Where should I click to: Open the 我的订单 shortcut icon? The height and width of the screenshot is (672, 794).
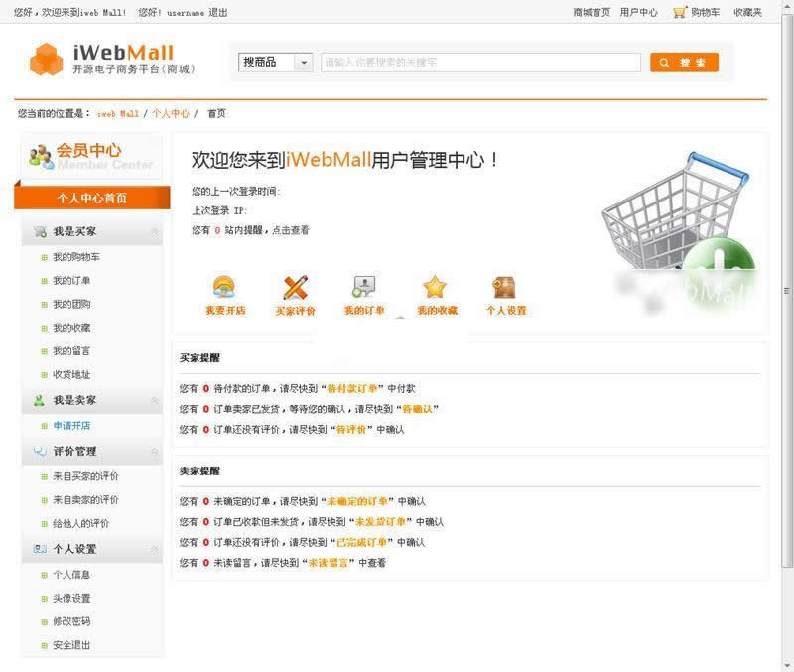pyautogui.click(x=363, y=287)
